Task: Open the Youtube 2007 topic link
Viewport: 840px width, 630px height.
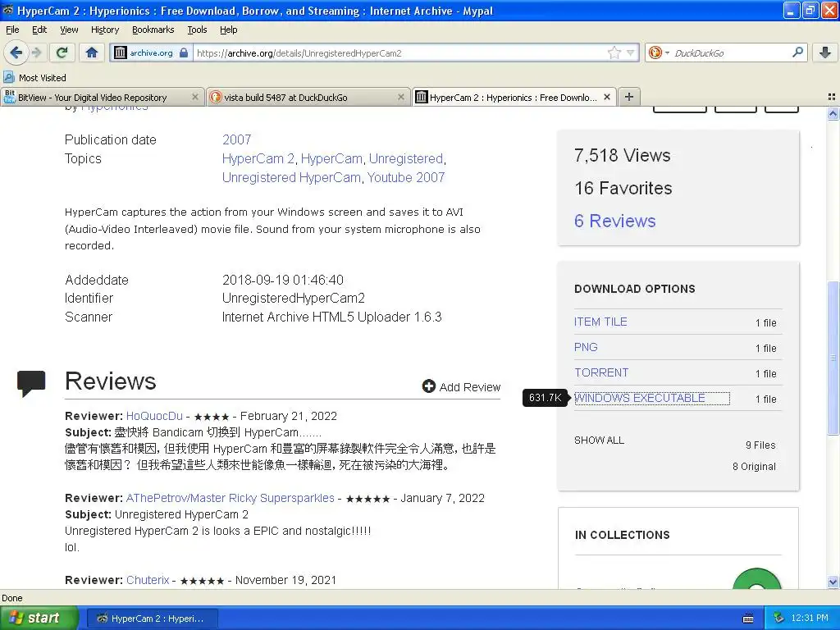Action: point(405,177)
